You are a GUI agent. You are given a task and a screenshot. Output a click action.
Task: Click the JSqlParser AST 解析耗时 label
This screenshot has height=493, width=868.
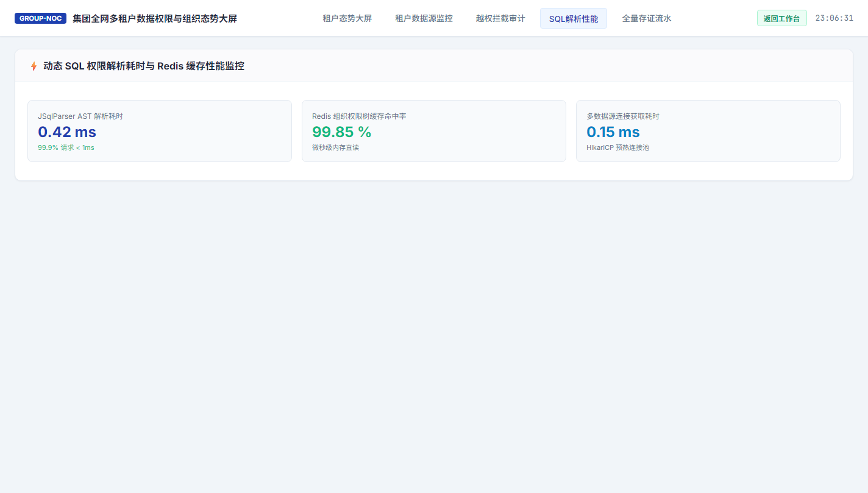[80, 116]
